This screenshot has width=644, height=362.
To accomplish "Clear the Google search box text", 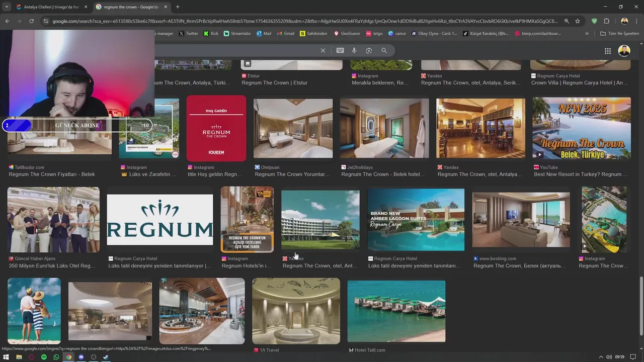I will tap(323, 50).
